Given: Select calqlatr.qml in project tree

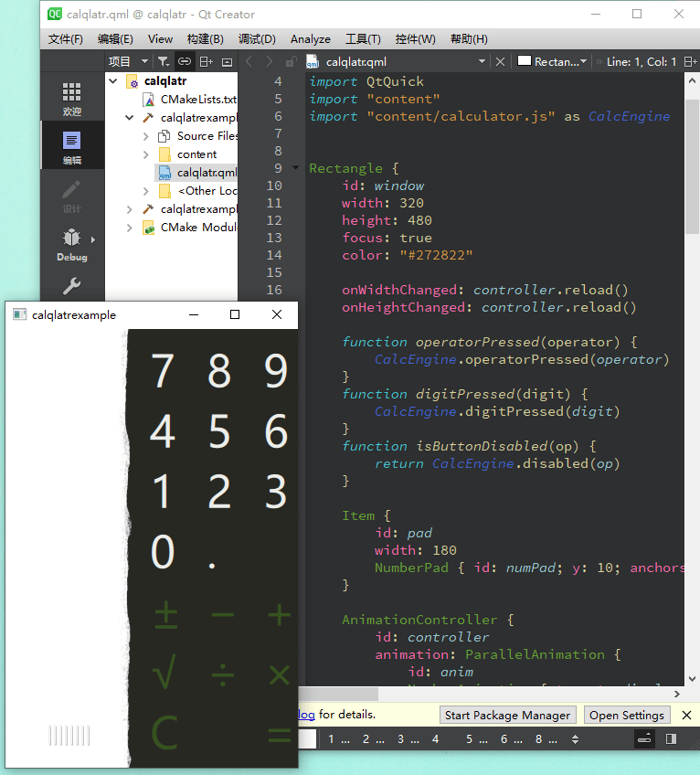Looking at the screenshot, I should pos(198,173).
